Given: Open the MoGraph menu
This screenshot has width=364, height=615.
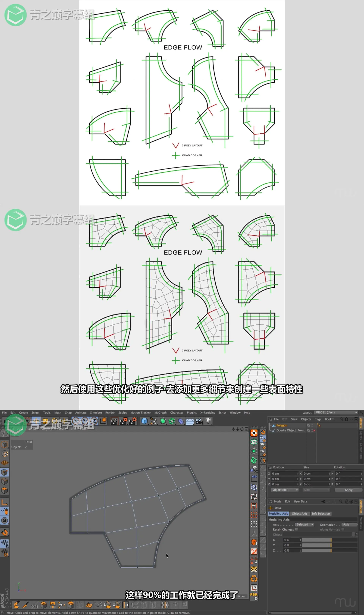Looking at the screenshot, I should coord(160,413).
